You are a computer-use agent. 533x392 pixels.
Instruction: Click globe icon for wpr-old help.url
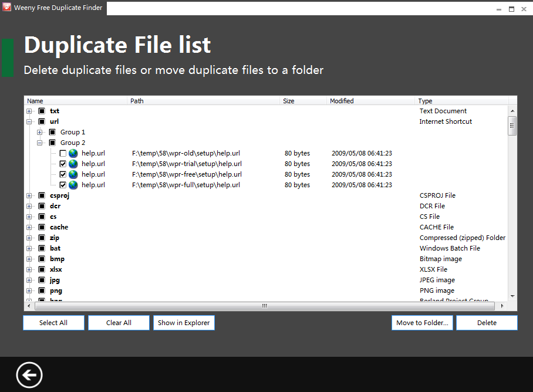(x=73, y=154)
